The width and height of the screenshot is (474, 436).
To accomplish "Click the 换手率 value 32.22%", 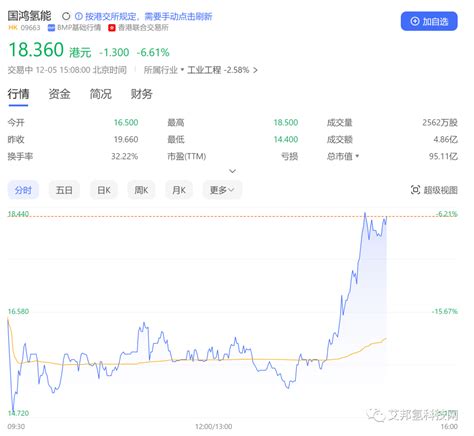I will coord(125,156).
